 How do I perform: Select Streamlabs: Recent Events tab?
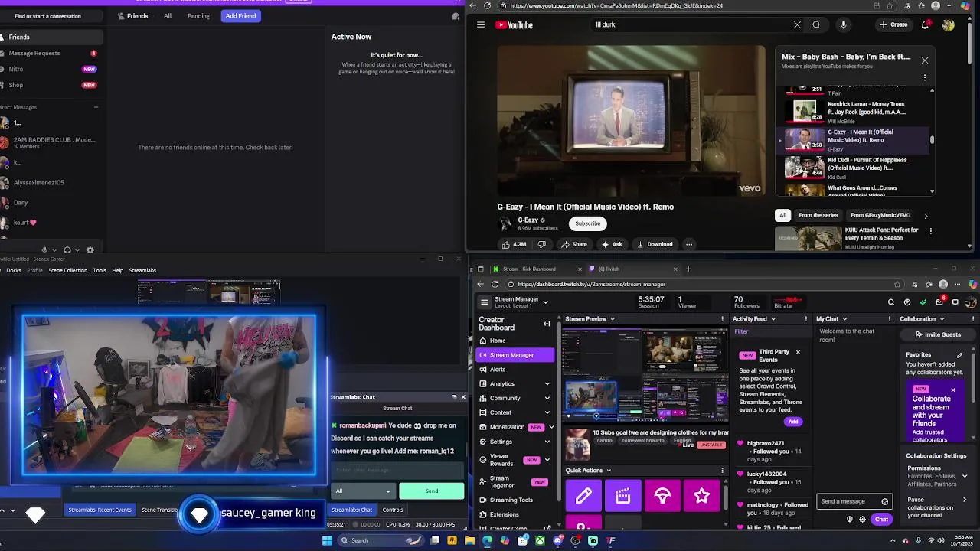(100, 510)
